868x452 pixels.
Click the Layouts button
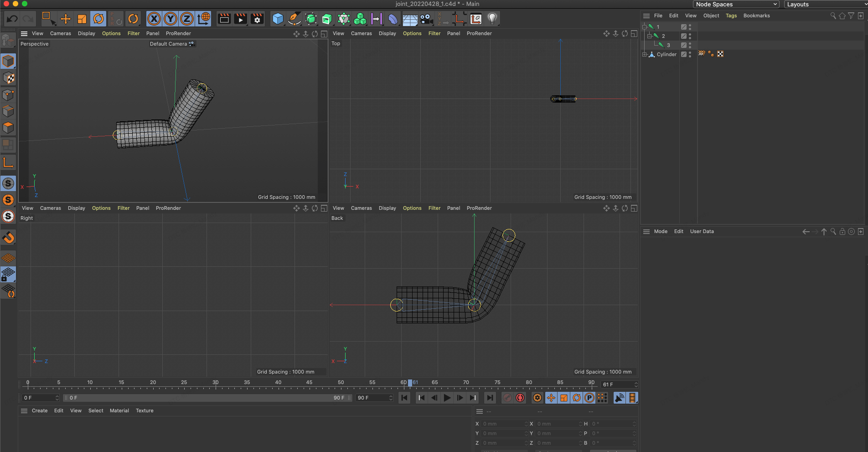(x=798, y=4)
